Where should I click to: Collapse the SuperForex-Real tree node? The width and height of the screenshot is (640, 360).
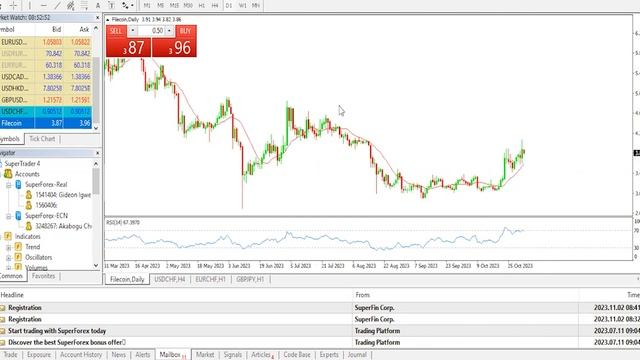[9, 185]
